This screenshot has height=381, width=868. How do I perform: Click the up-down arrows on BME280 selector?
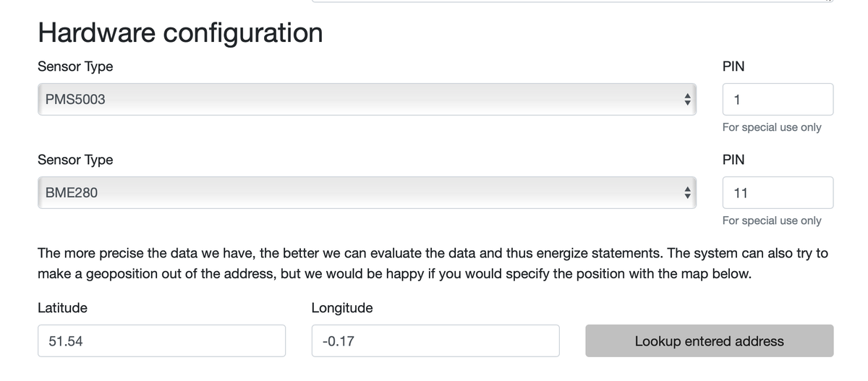pyautogui.click(x=688, y=192)
